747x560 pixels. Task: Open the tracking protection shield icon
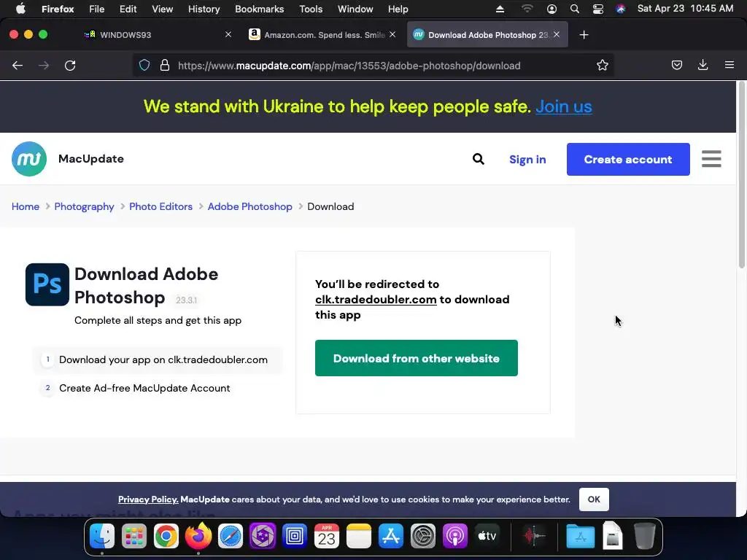tap(144, 65)
